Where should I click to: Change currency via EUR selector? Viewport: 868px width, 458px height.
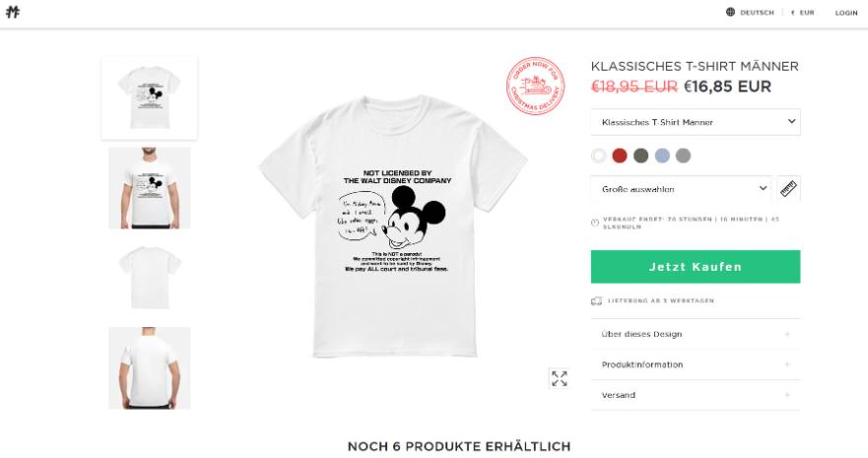[x=803, y=12]
